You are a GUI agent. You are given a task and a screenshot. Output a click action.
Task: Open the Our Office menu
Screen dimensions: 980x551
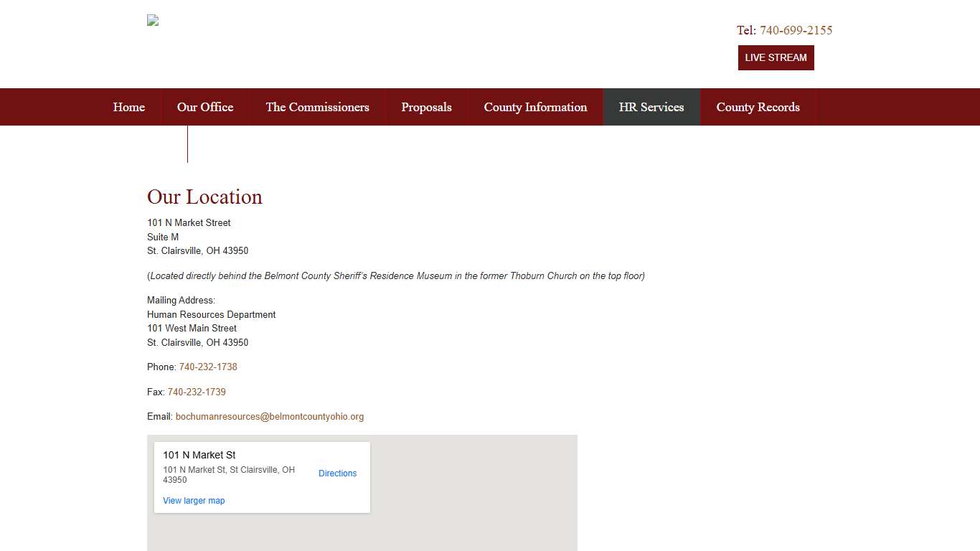[x=205, y=107]
